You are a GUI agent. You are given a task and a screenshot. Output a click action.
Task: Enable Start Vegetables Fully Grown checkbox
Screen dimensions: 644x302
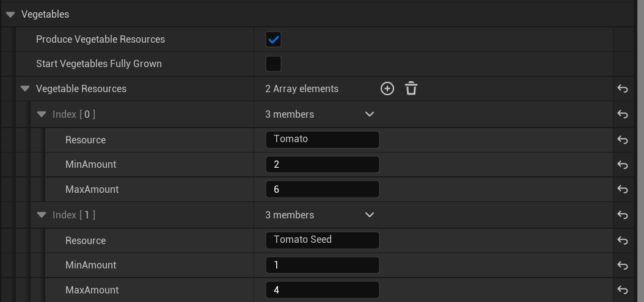pos(273,63)
